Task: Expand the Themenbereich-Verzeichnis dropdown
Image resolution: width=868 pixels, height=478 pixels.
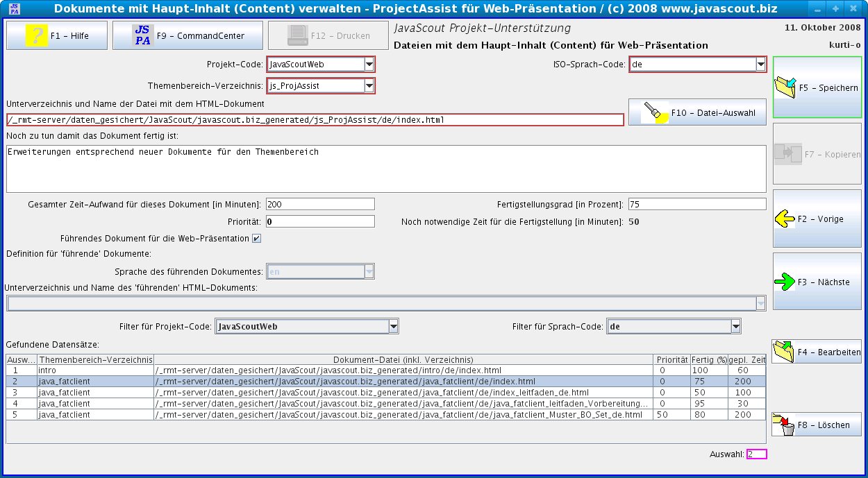Action: click(x=369, y=86)
